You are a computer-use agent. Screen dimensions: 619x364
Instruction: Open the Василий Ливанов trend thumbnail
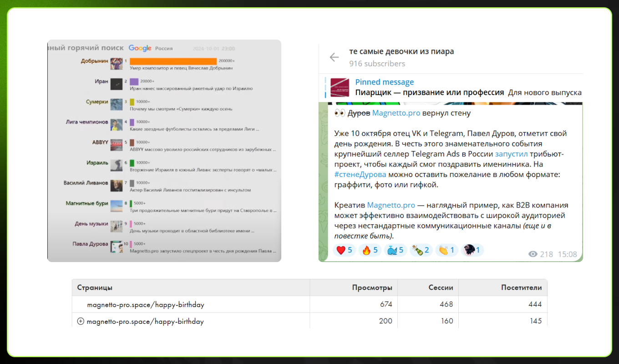(x=116, y=185)
